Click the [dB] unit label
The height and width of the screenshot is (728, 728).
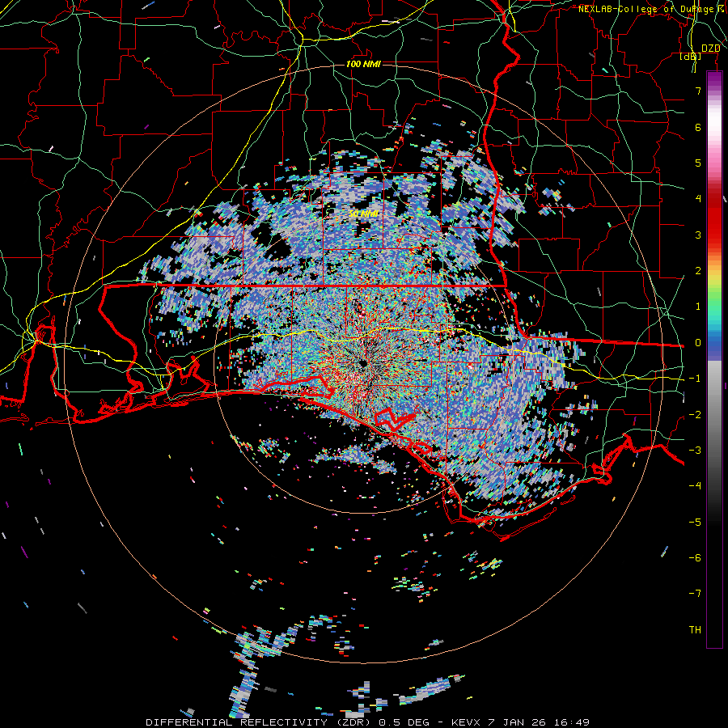691,57
